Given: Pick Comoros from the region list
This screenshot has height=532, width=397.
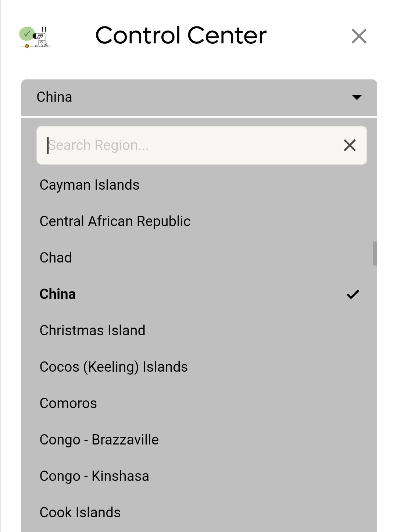Looking at the screenshot, I should click(68, 403).
